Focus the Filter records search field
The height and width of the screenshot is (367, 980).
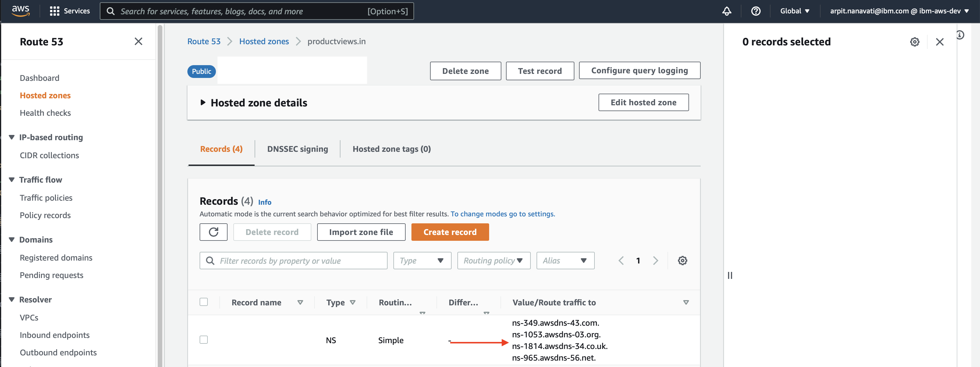point(293,261)
